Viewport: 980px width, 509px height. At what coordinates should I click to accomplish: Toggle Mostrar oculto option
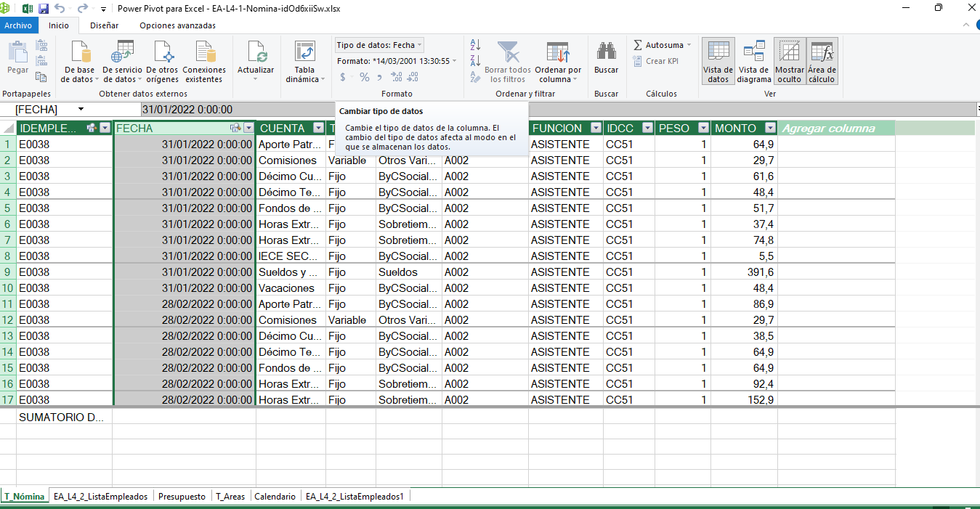click(789, 53)
